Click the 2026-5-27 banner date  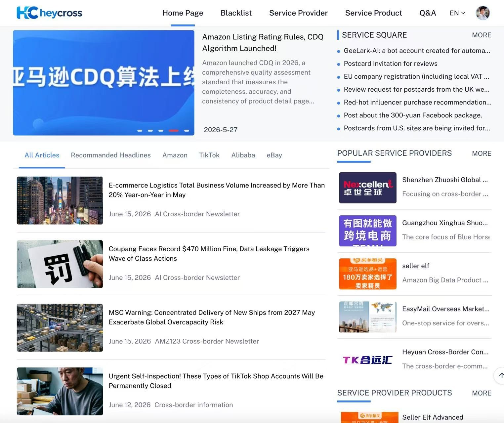(x=221, y=130)
